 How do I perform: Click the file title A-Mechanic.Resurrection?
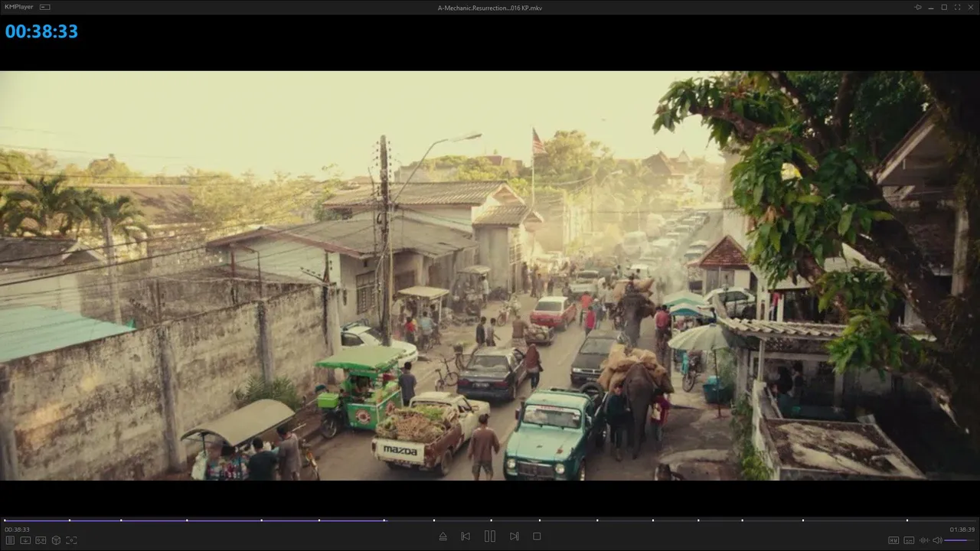(490, 8)
